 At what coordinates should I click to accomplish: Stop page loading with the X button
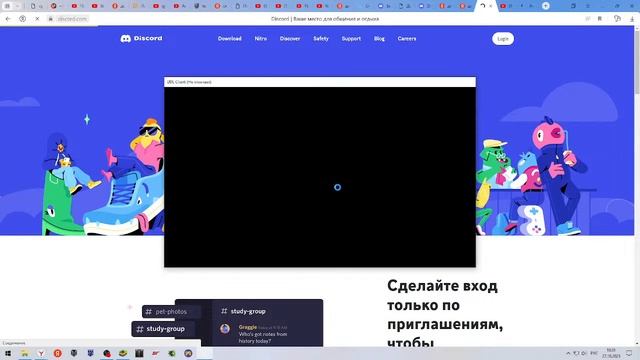37,19
